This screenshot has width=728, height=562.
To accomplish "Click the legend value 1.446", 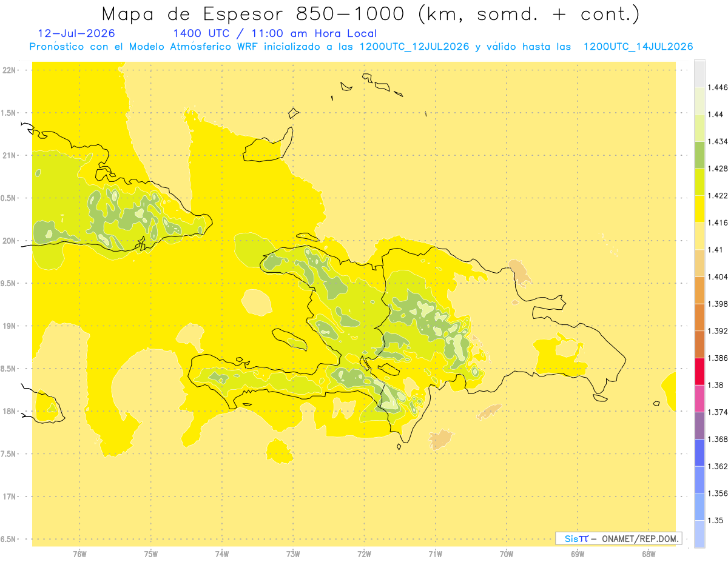I will click(718, 87).
